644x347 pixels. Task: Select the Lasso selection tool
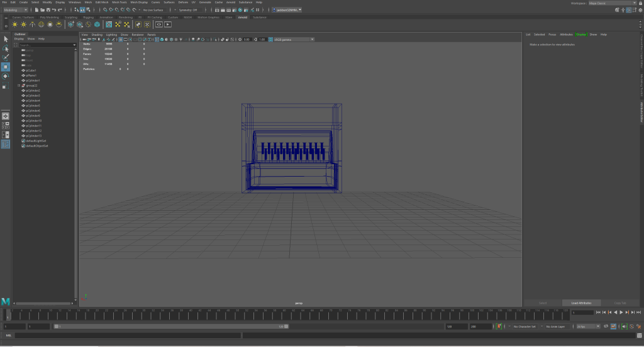[6, 48]
